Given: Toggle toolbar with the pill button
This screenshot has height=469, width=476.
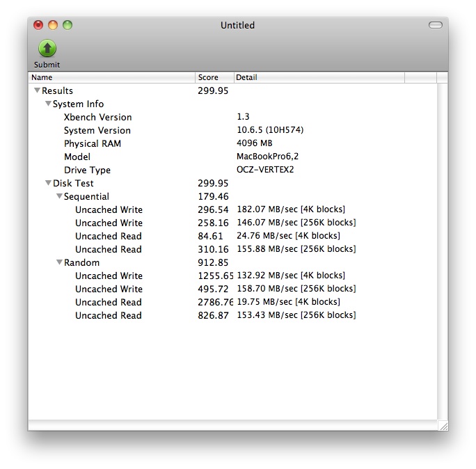Looking at the screenshot, I should pyautogui.click(x=436, y=25).
